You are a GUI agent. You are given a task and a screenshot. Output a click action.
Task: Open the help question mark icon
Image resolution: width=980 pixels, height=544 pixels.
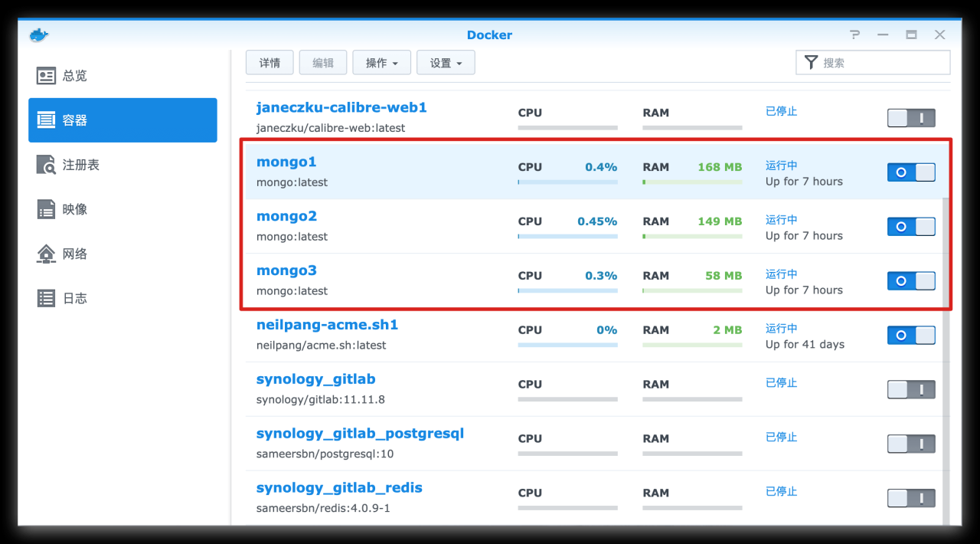tap(855, 35)
